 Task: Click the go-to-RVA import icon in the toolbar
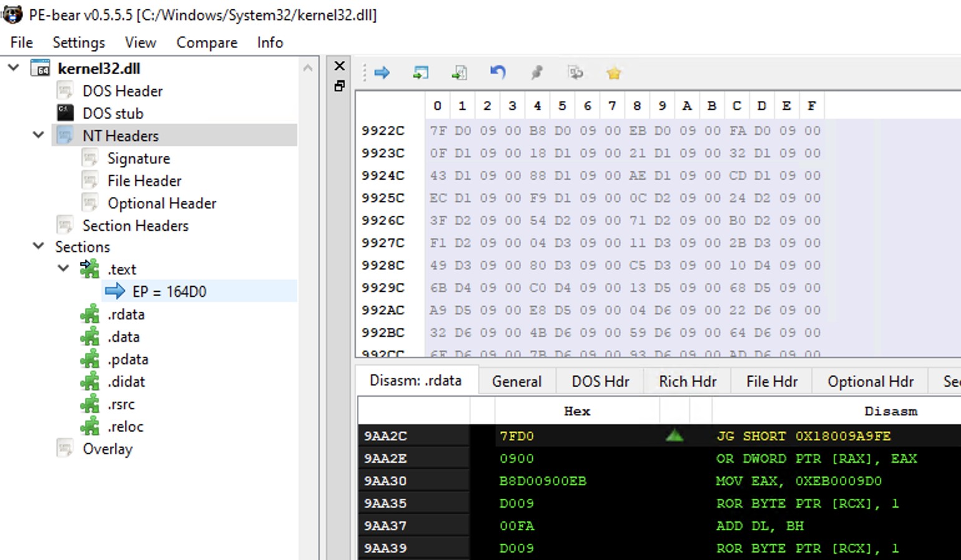[421, 72]
